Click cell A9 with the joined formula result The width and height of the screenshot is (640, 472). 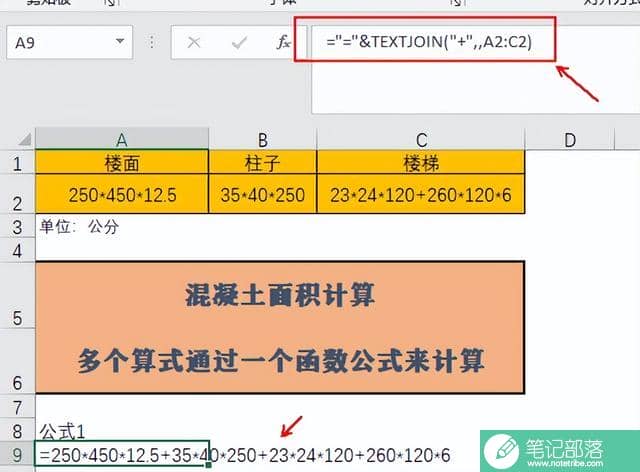[122, 454]
